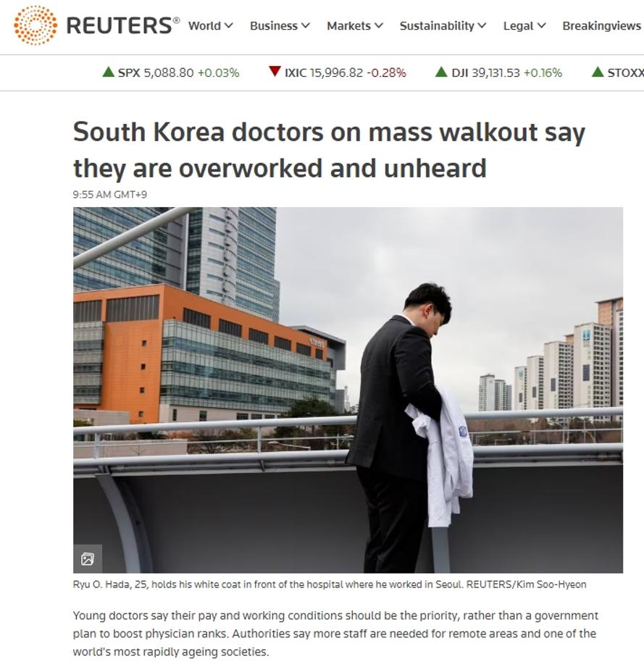Expand the Markets menu chevron
The height and width of the screenshot is (662, 644).
(379, 25)
